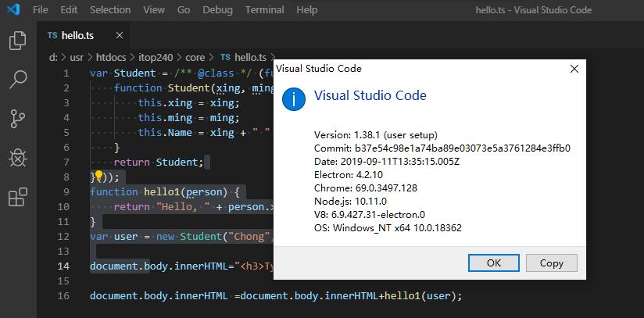Click the dialog title bar text
This screenshot has height=318, width=644.
(319, 69)
